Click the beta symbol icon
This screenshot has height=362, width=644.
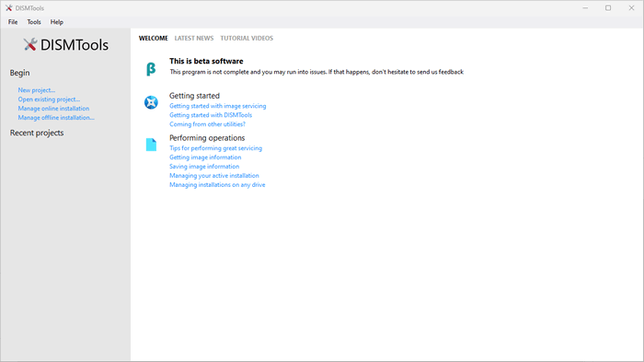coord(151,69)
